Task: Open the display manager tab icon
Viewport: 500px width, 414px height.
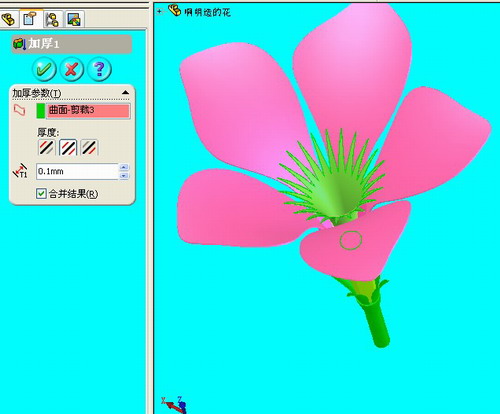Action: (x=74, y=19)
